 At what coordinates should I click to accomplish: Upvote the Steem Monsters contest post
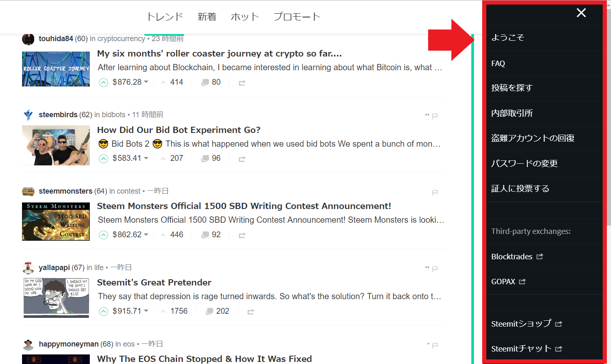(103, 235)
